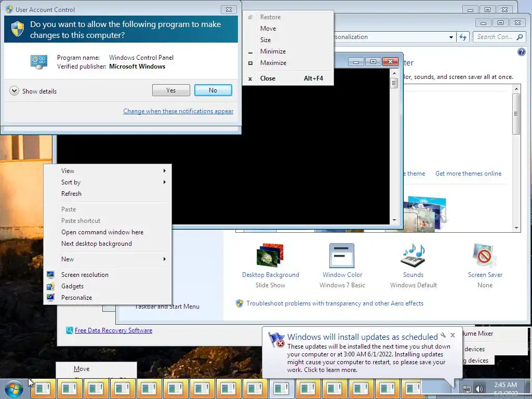Click Yes in User Account Control dialog

click(x=171, y=90)
